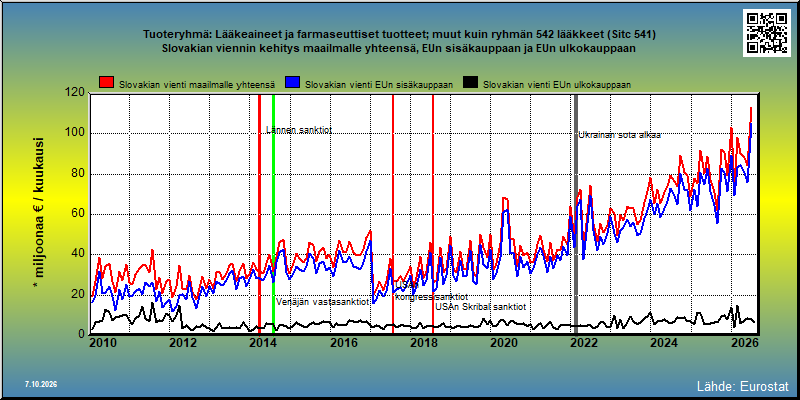800x400 pixels.
Task: Click the y-axis value 100
Action: pyautogui.click(x=74, y=133)
